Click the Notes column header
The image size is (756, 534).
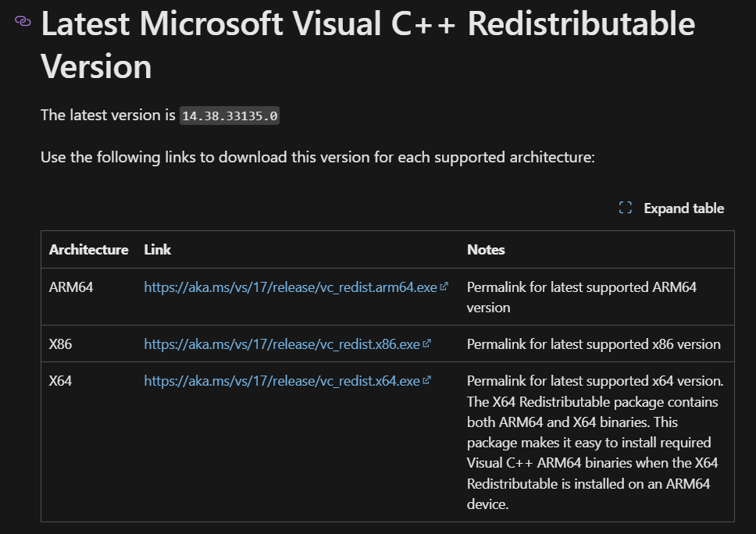tap(486, 250)
